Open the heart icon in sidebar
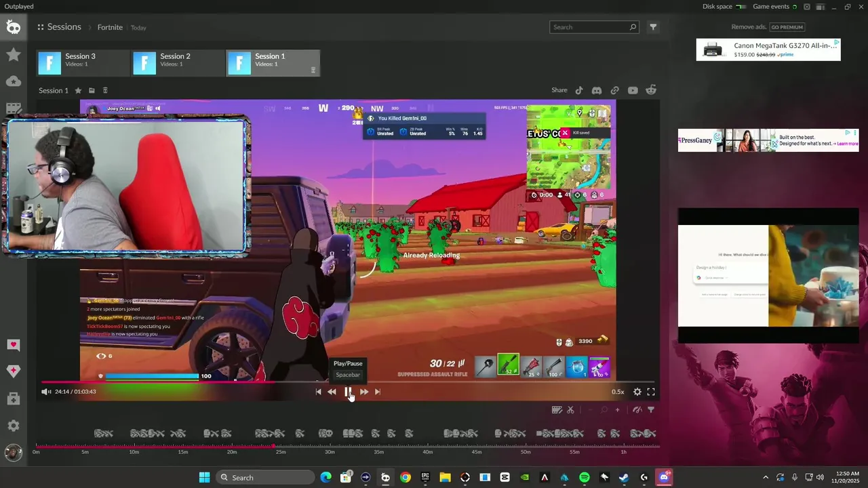The image size is (868, 488). point(13,345)
